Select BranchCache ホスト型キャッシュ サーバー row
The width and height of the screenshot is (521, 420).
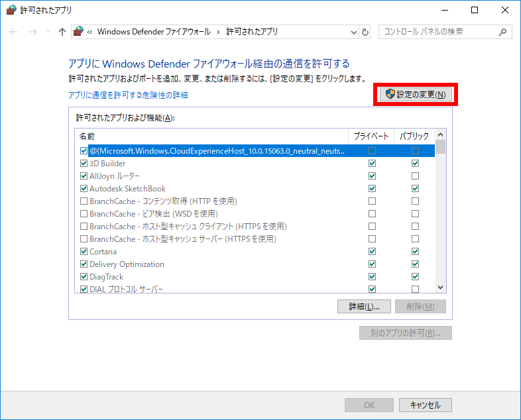(x=255, y=239)
